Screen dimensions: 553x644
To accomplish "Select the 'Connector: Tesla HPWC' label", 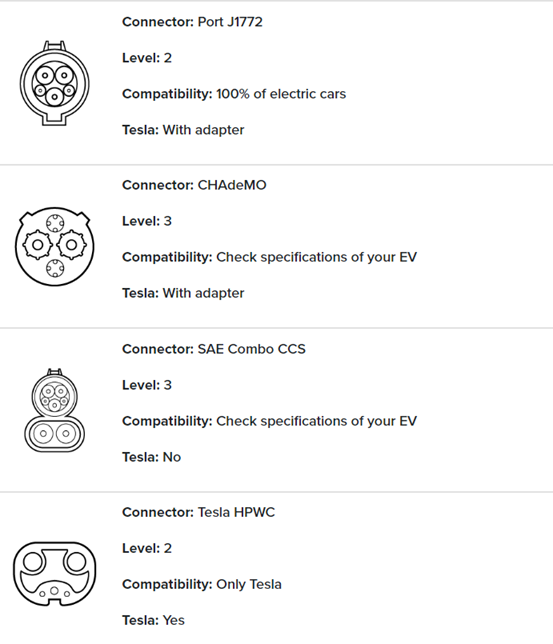I will 198,513.
